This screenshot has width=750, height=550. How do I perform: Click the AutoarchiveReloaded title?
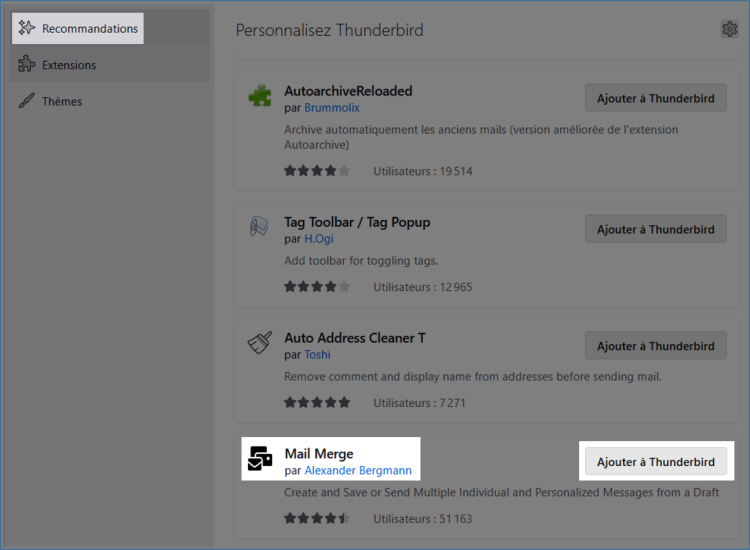348,91
